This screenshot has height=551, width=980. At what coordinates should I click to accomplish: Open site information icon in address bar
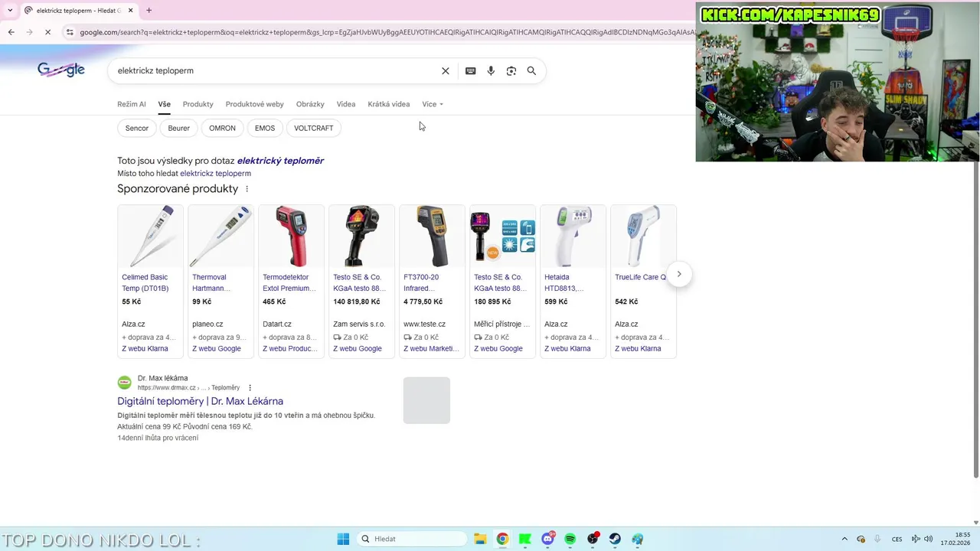pos(70,32)
